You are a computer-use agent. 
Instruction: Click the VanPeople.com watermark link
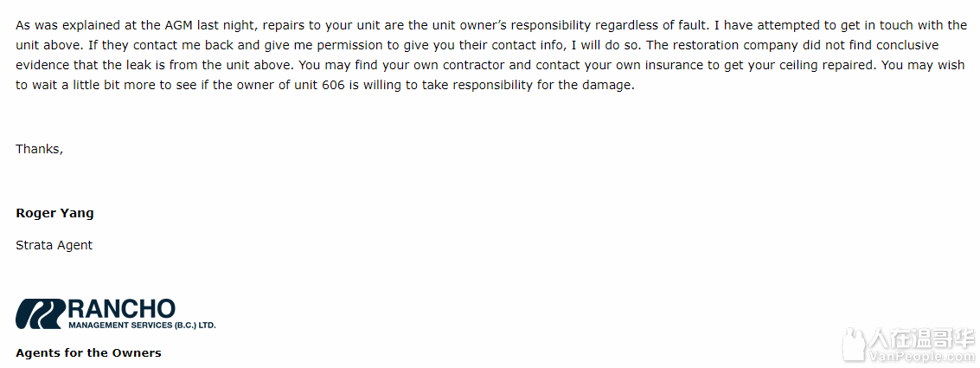(920, 357)
